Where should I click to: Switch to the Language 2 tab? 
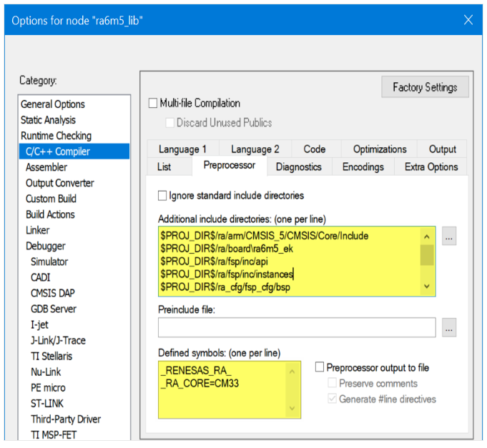(x=255, y=149)
